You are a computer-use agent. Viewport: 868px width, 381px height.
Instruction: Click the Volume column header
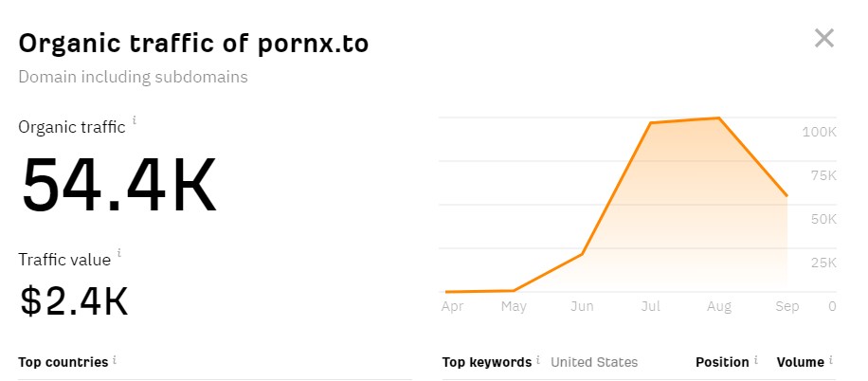pos(800,362)
